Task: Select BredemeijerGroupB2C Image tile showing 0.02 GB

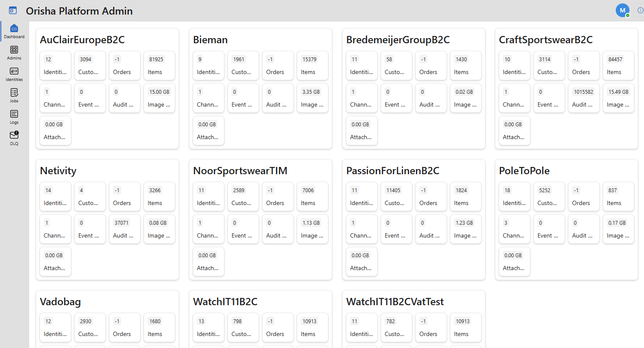Action: 465,98
